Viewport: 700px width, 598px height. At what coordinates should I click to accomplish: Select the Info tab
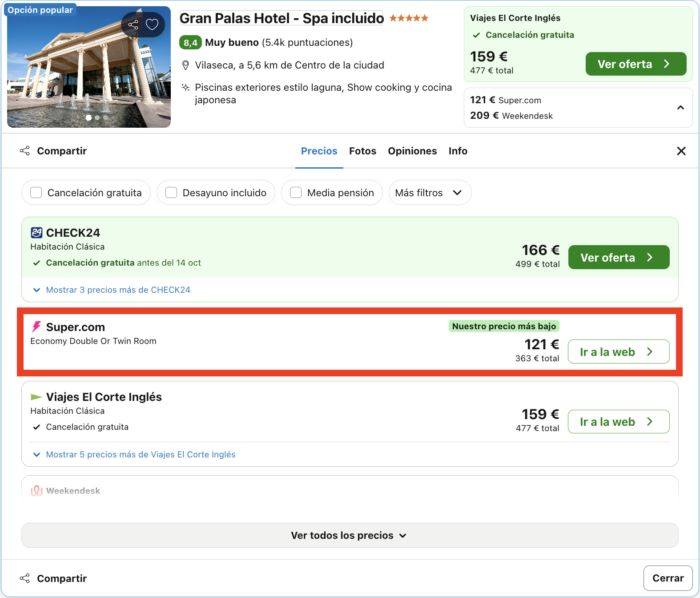[x=458, y=151]
